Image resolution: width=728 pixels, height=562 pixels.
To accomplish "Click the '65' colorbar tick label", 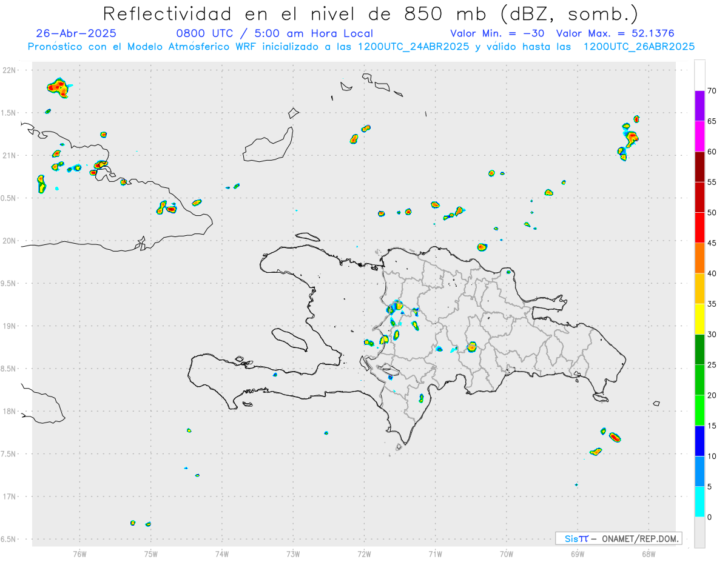I will 712,121.
